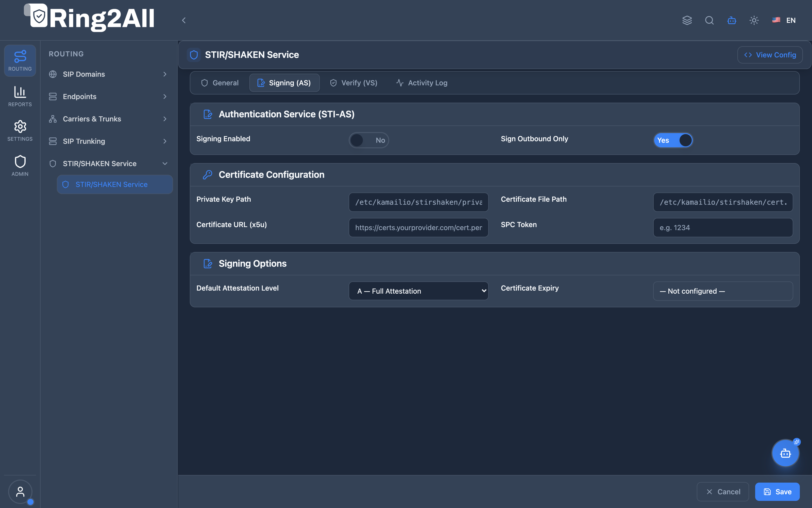Turn off Sign Outbound Only toggle

[673, 140]
